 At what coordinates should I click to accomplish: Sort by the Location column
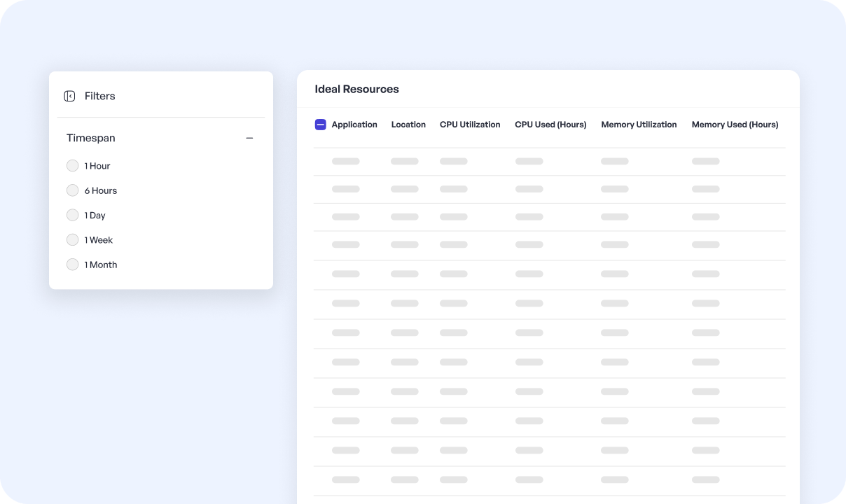point(408,125)
